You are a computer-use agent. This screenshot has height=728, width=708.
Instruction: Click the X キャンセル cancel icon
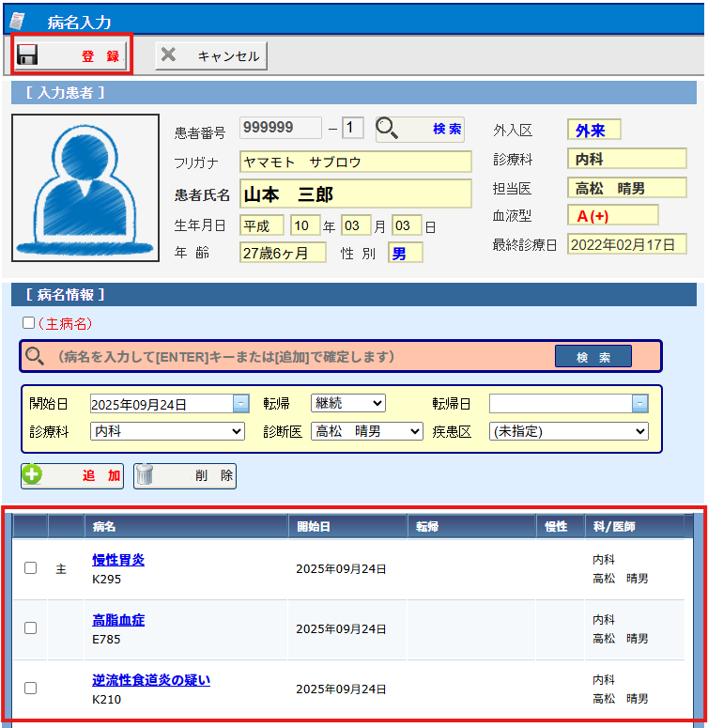169,55
